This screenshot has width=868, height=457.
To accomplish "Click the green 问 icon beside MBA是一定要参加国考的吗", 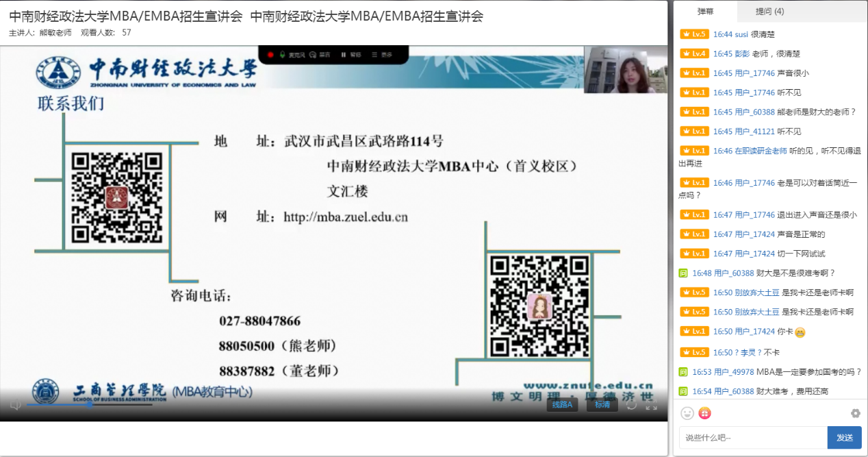I will click(x=683, y=372).
